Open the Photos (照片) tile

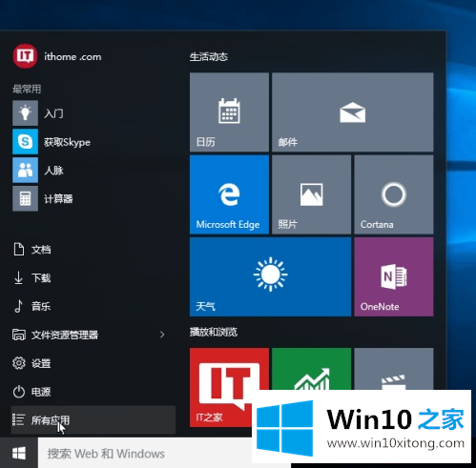click(311, 194)
